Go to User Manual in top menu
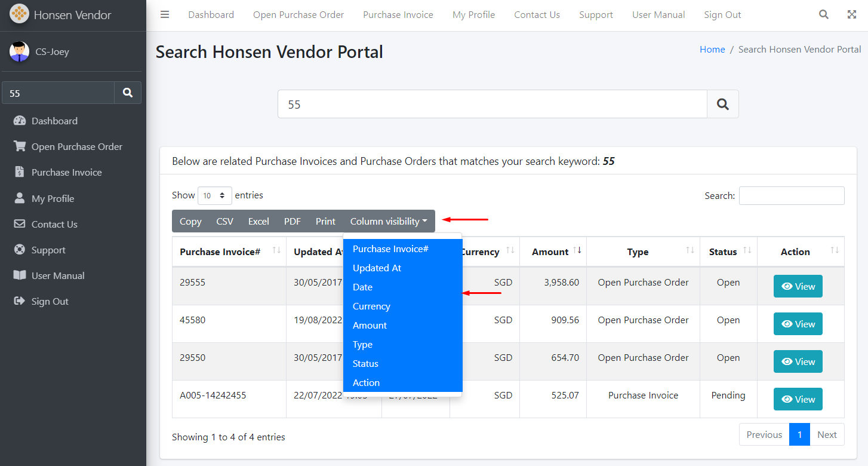 point(658,15)
